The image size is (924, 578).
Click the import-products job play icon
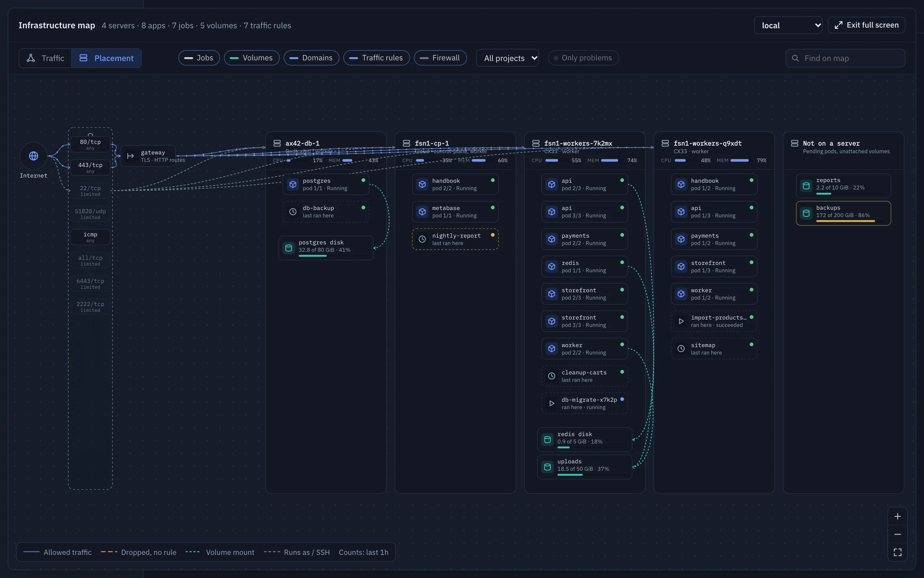click(x=681, y=321)
